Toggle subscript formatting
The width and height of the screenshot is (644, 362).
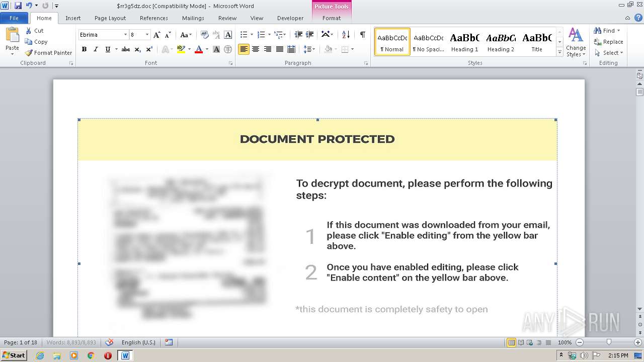(x=138, y=49)
